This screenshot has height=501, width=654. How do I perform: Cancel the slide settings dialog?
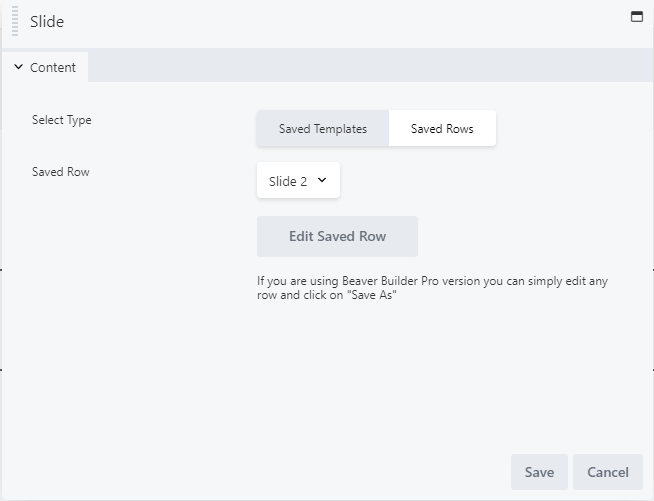tap(608, 472)
